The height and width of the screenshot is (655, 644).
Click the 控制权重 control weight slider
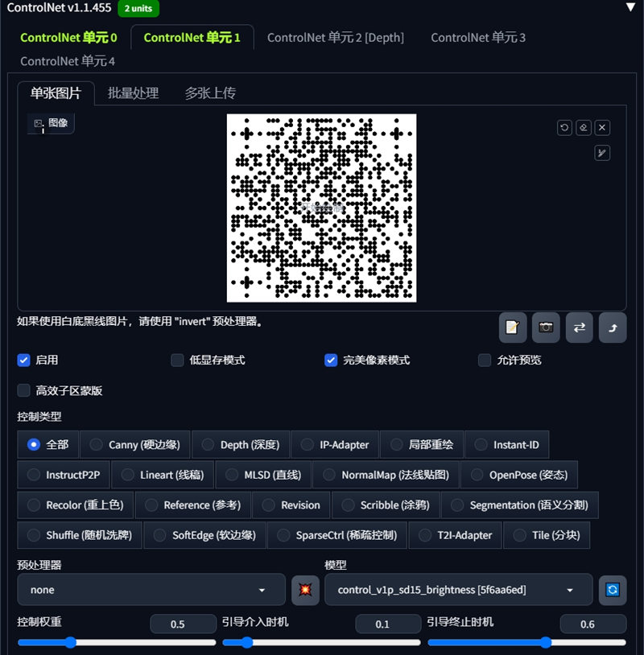point(117,642)
